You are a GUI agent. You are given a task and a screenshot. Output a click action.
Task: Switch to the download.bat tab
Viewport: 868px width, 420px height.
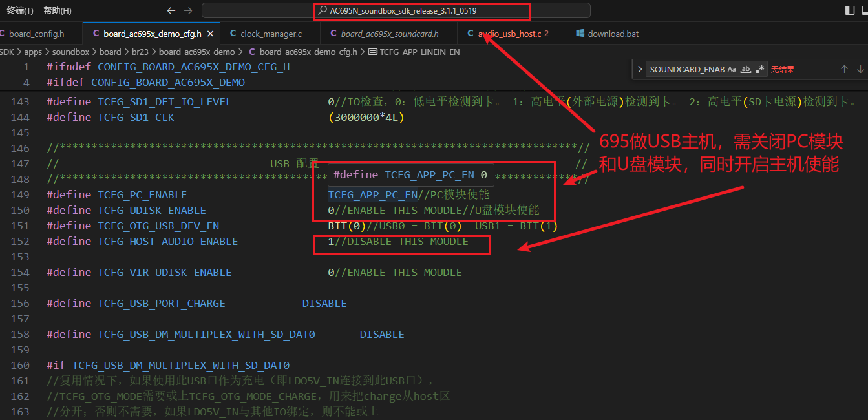point(613,34)
